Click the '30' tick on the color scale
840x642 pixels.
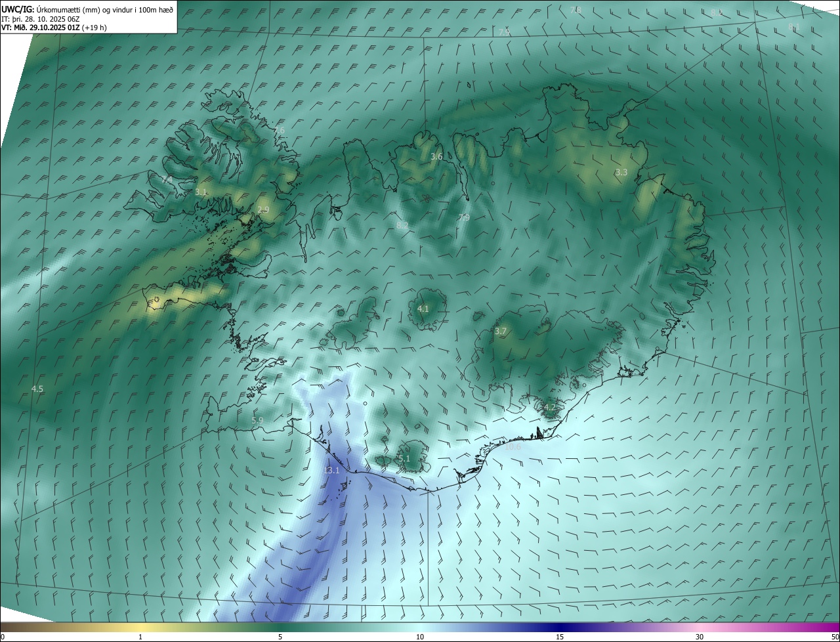click(700, 637)
